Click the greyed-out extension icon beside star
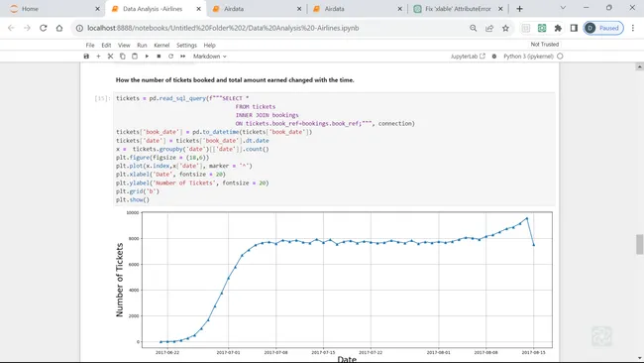 526,28
